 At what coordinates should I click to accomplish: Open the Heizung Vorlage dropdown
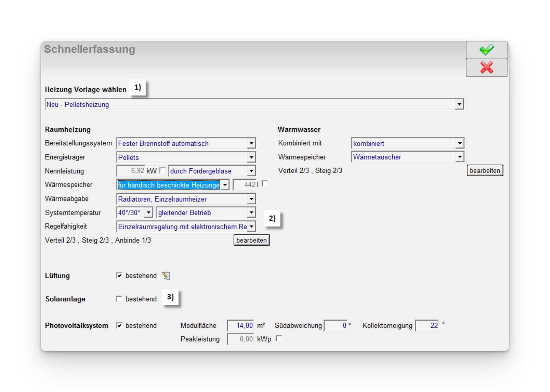(x=459, y=104)
